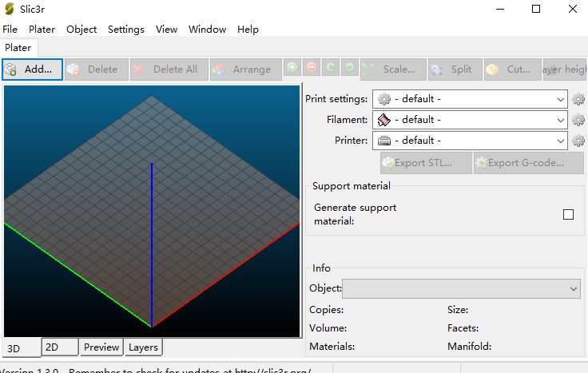The width and height of the screenshot is (588, 373).
Task: Open the Scale... tool
Action: coord(393,69)
